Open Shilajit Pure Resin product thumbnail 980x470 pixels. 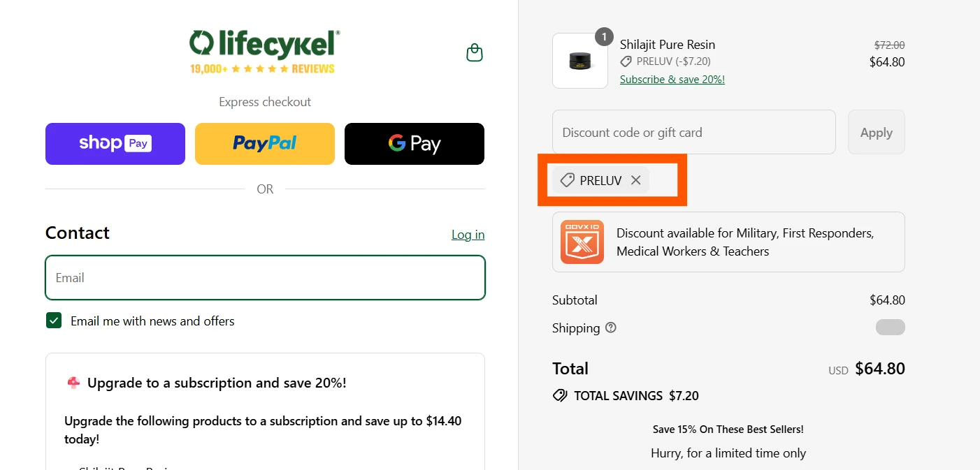(580, 61)
